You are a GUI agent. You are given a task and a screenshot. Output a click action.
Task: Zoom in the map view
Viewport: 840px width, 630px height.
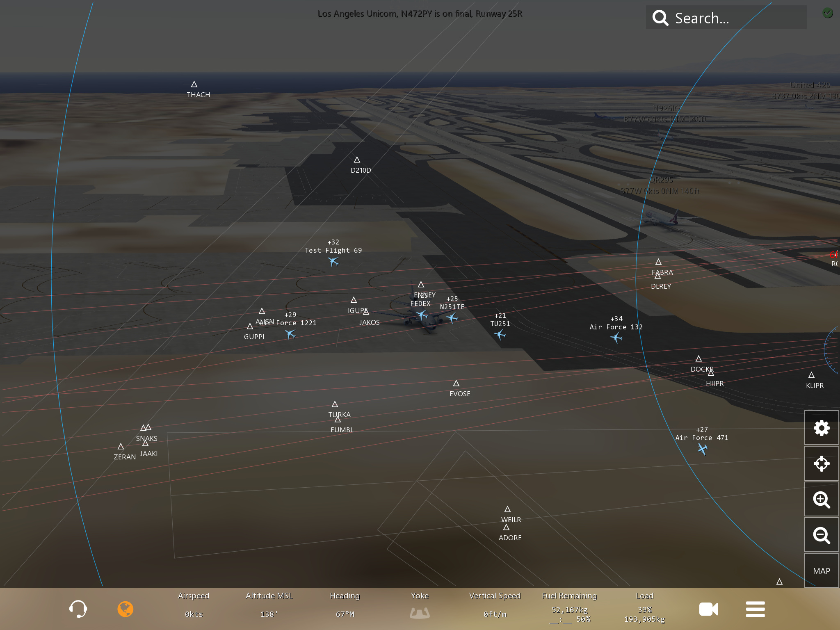[x=821, y=499]
